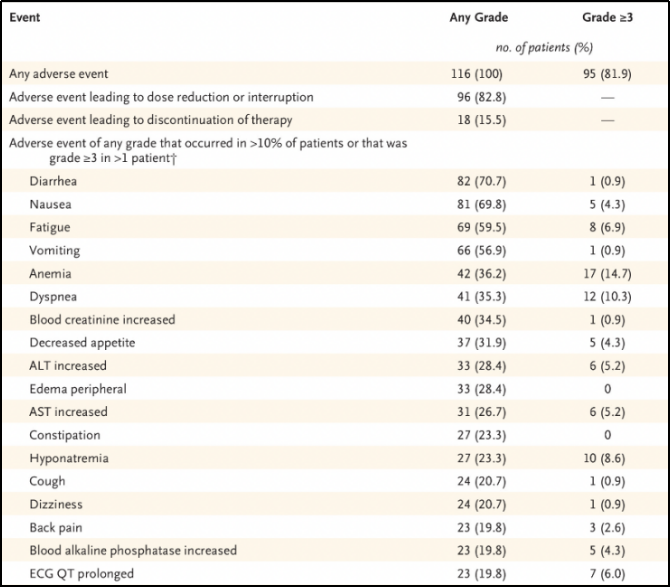This screenshot has height=588, width=671.
Task: Select the "Any adverse event" row label
Action: pos(59,74)
